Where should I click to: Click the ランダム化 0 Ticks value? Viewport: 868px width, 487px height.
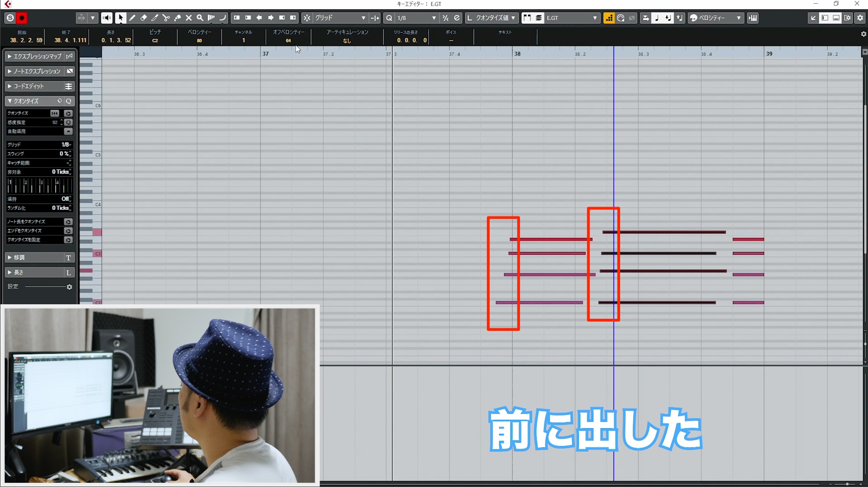pyautogui.click(x=62, y=208)
